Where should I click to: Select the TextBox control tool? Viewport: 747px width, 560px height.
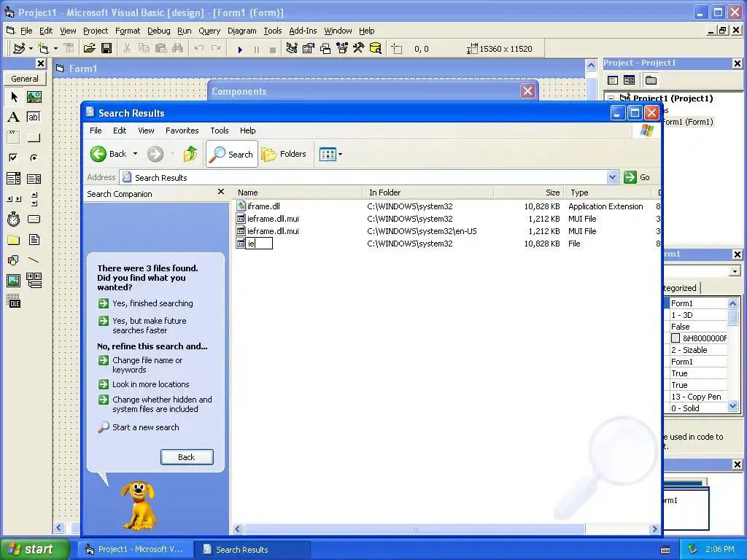click(34, 117)
